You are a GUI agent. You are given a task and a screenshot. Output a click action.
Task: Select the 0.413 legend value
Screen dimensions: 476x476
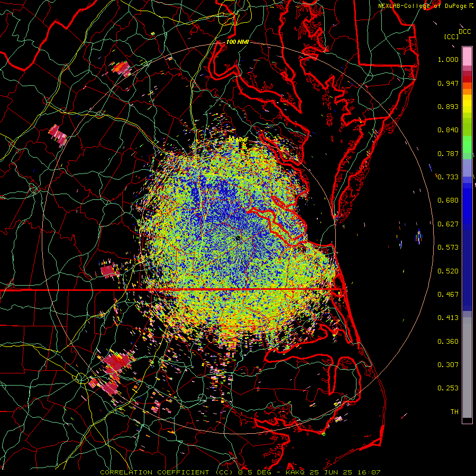point(448,318)
